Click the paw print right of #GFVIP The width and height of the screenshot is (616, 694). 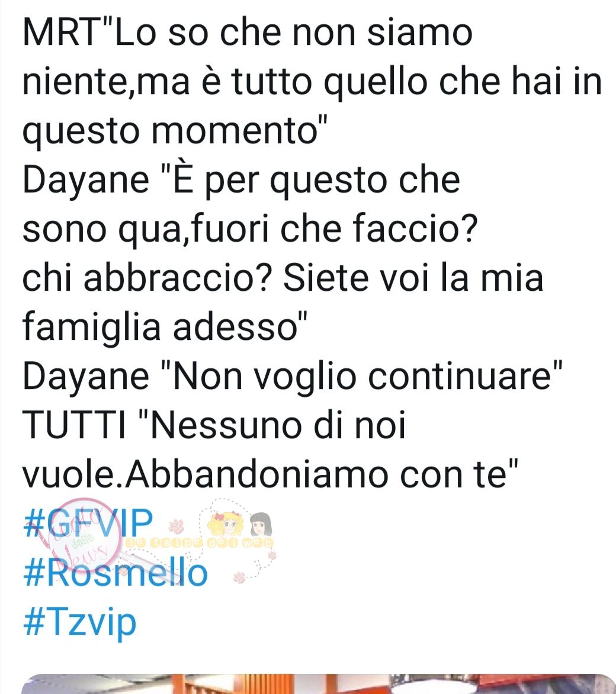click(177, 525)
